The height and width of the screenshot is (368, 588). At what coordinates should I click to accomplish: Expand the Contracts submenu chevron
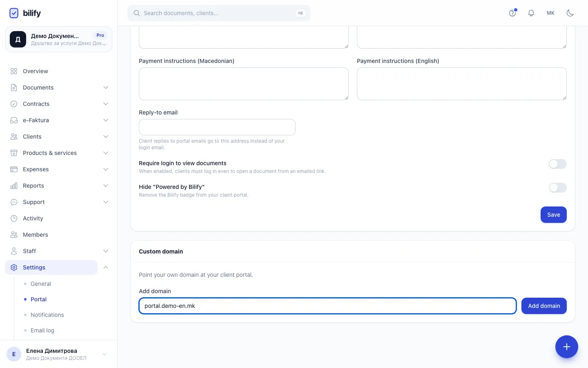click(x=106, y=104)
